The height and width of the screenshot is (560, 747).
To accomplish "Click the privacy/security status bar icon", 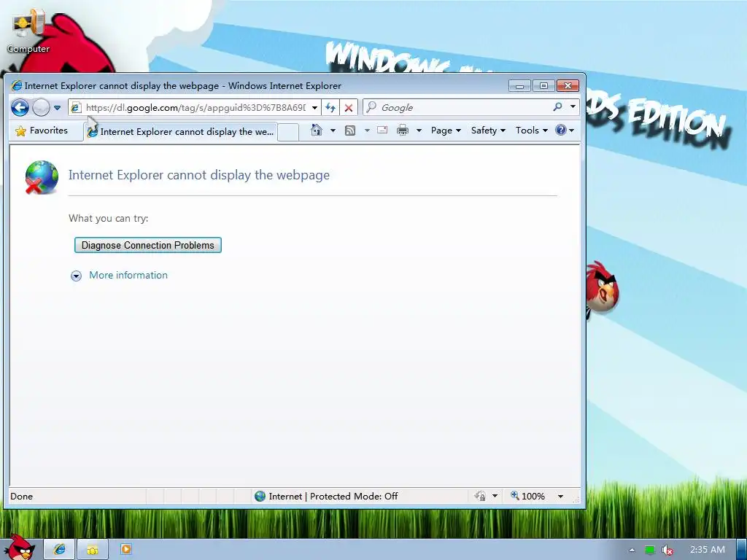I will tap(480, 496).
